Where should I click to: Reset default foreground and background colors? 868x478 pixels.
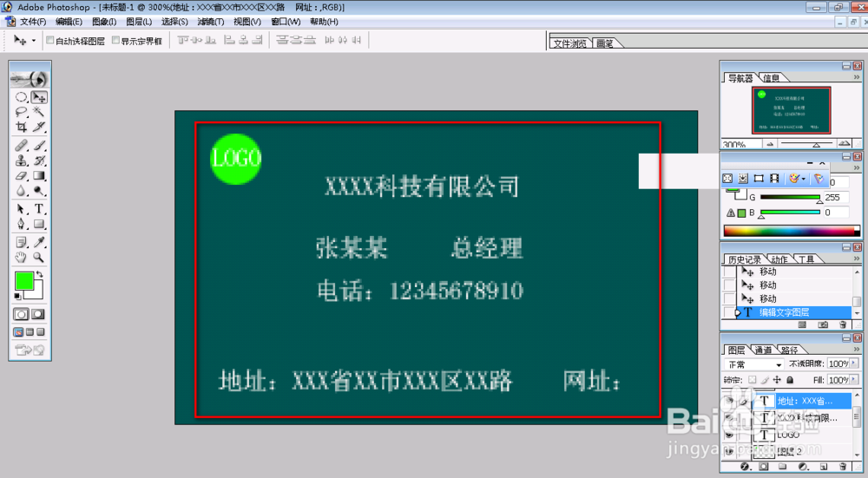click(17, 297)
